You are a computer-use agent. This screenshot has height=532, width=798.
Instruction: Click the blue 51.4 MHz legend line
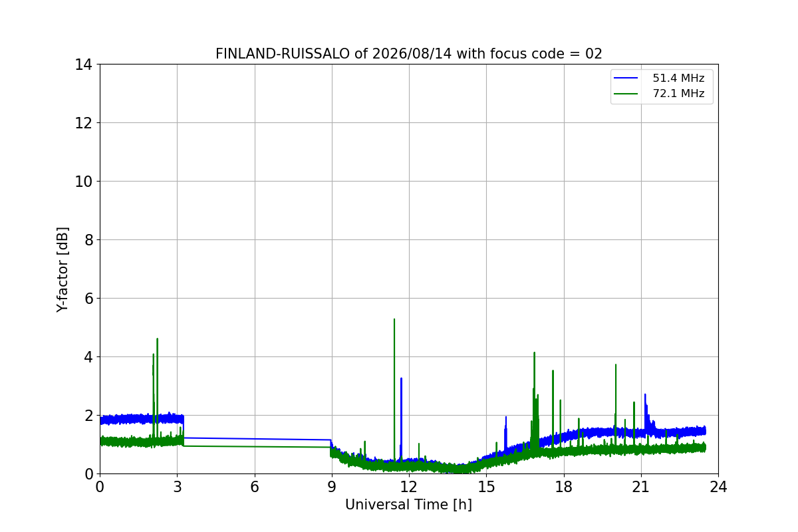point(626,78)
